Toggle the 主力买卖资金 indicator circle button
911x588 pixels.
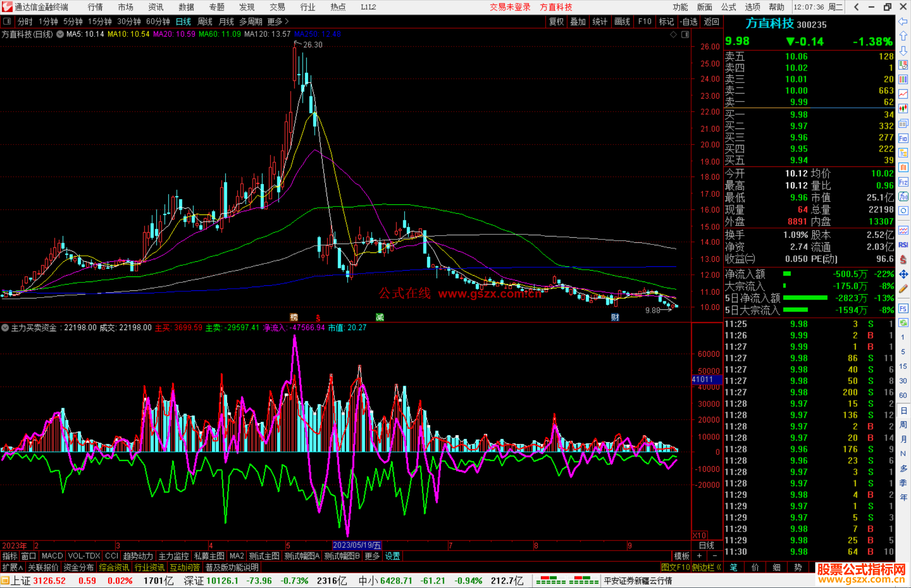click(5, 328)
